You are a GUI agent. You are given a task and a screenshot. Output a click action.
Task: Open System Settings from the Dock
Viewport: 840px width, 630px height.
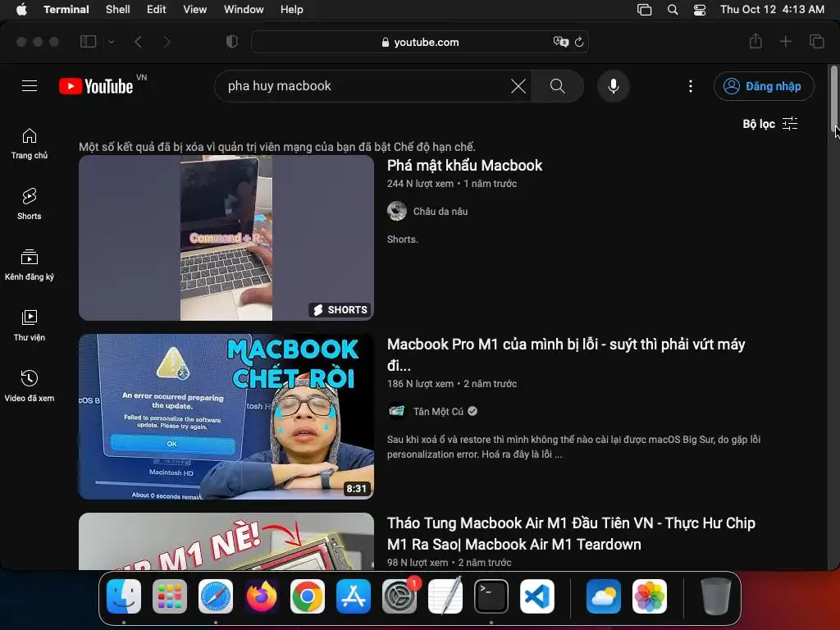click(x=399, y=596)
